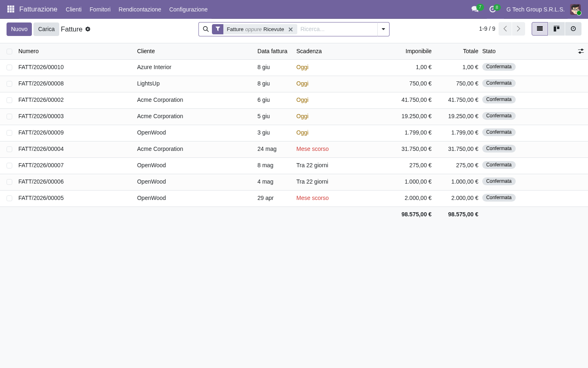Focus the Ricerca search field

point(337,29)
